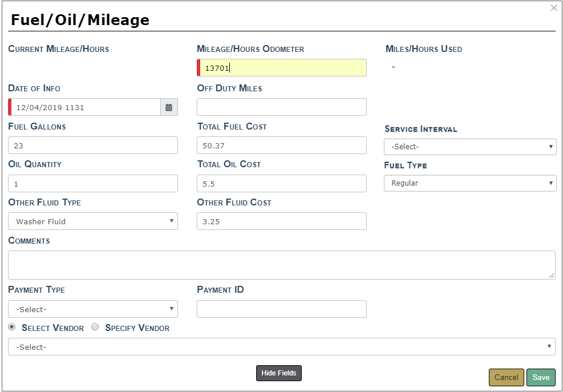Choose the Specify Vendor radio option
Image resolution: width=563 pixels, height=392 pixels.
pos(95,328)
